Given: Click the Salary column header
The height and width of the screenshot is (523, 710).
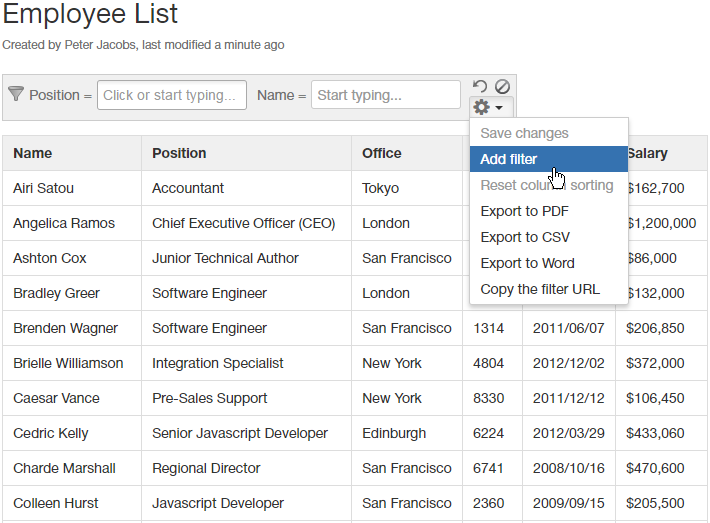Looking at the screenshot, I should pos(647,153).
